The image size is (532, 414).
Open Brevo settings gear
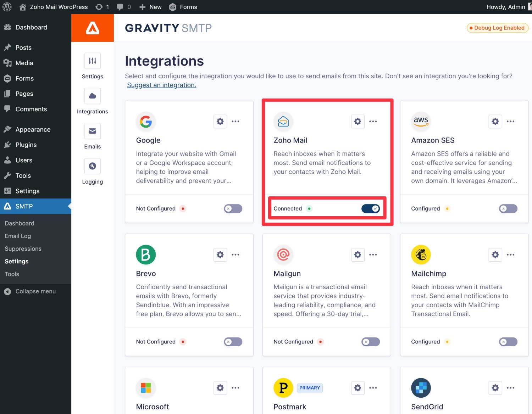click(x=220, y=255)
